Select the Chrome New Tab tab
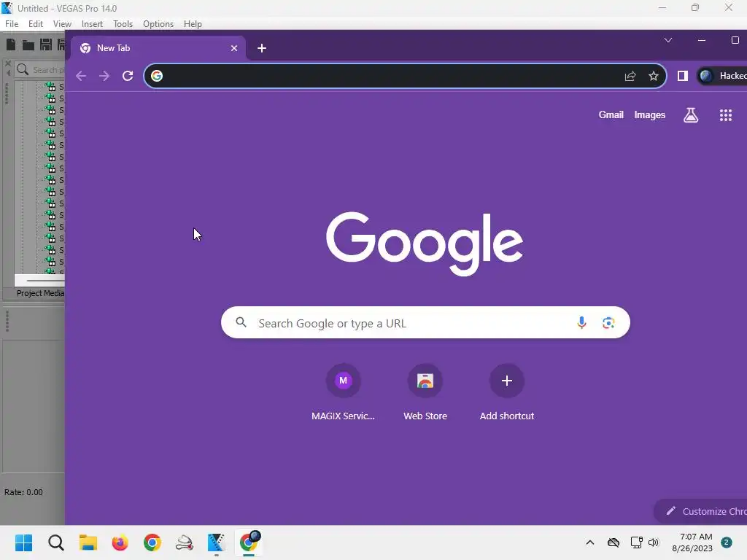The width and height of the screenshot is (747, 560). tap(158, 48)
